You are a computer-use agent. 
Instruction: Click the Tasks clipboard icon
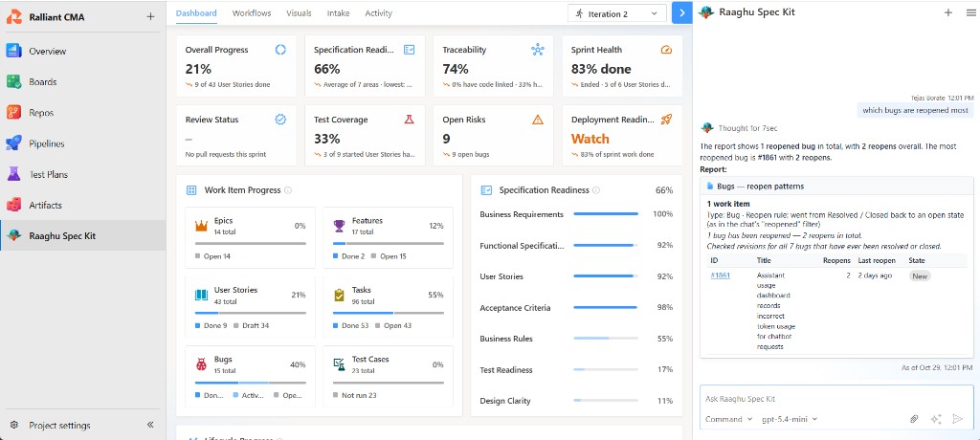point(339,295)
